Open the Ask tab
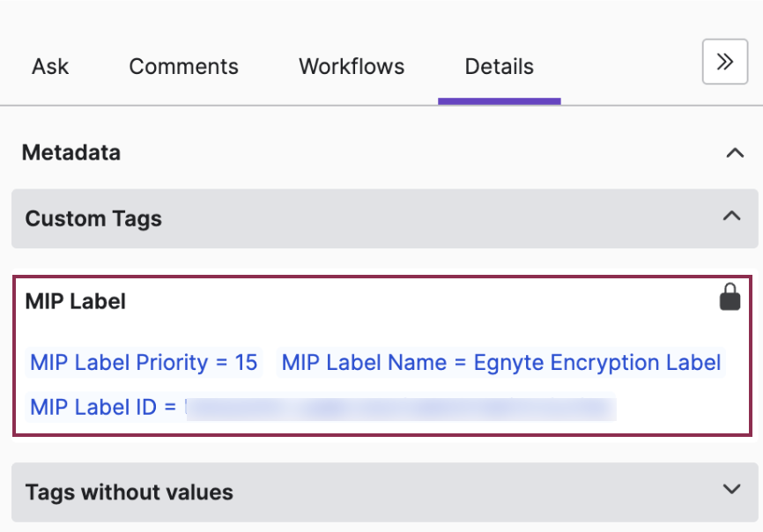The height and width of the screenshot is (532, 763). point(50,66)
